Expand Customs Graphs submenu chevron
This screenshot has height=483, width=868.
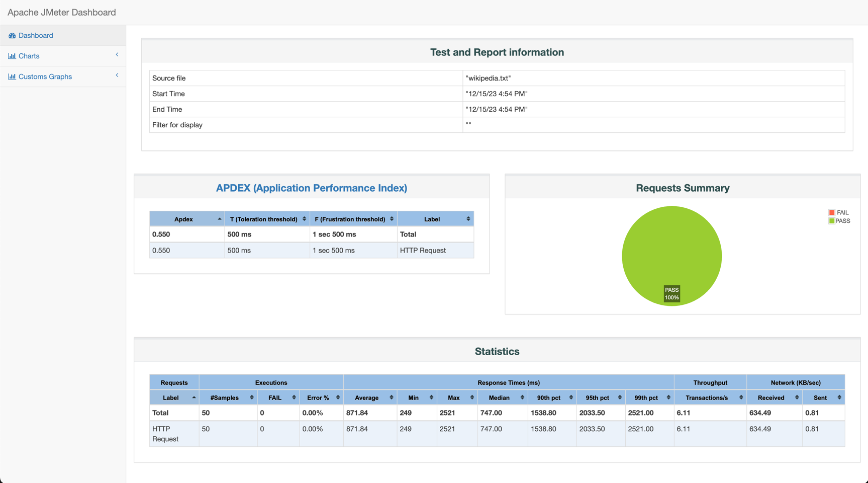pos(117,75)
